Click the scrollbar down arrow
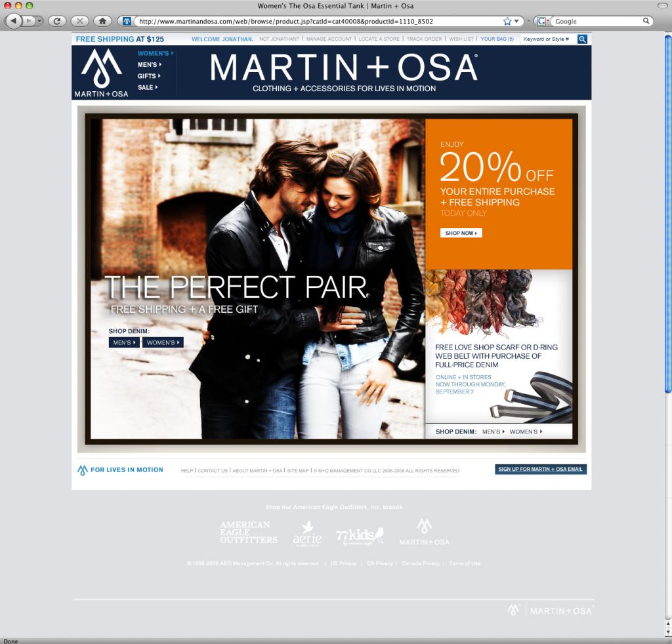 point(667,632)
